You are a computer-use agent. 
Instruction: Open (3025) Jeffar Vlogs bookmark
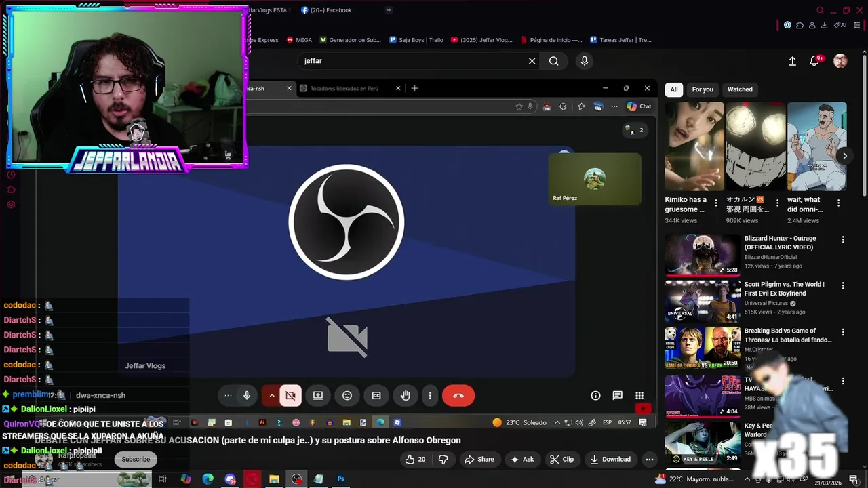point(481,40)
